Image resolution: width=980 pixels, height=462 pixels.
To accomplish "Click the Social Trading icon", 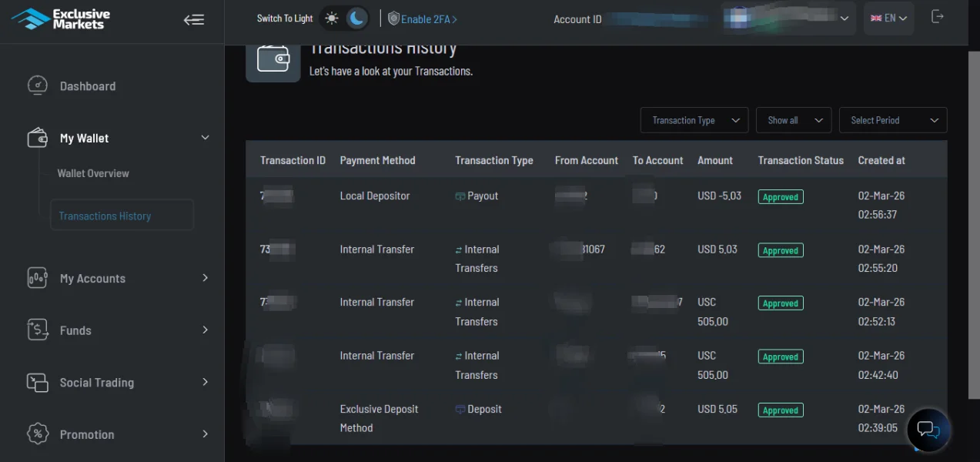I will pos(37,383).
